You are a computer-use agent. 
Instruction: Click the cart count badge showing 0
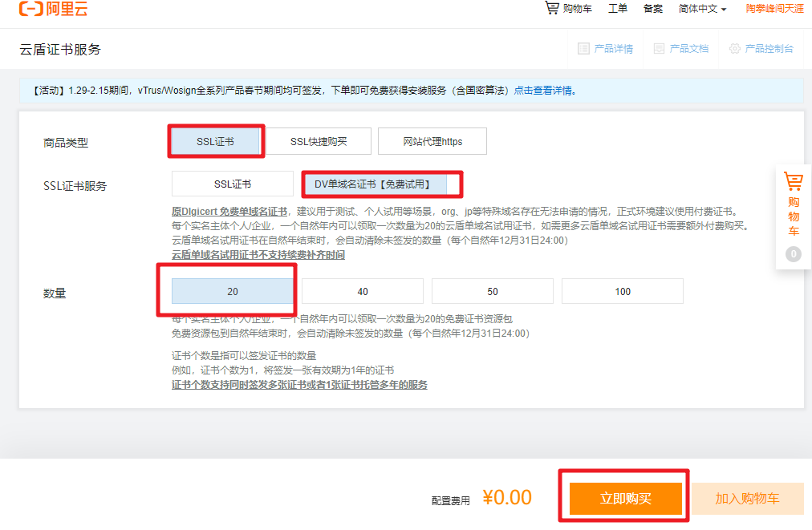pos(794,254)
